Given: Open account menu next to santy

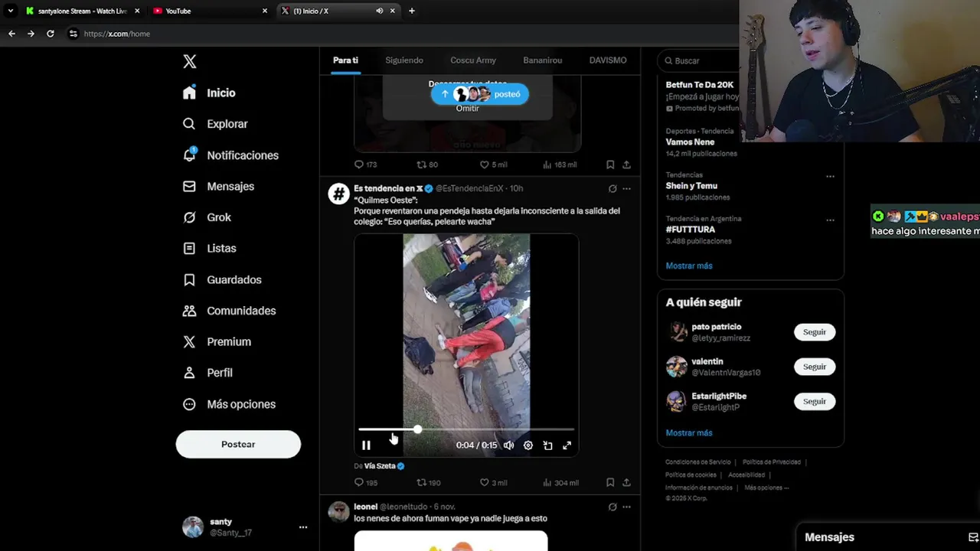Looking at the screenshot, I should tap(303, 527).
